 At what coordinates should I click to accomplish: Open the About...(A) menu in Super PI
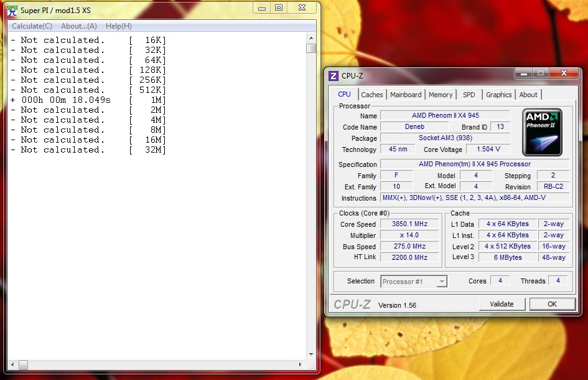79,26
